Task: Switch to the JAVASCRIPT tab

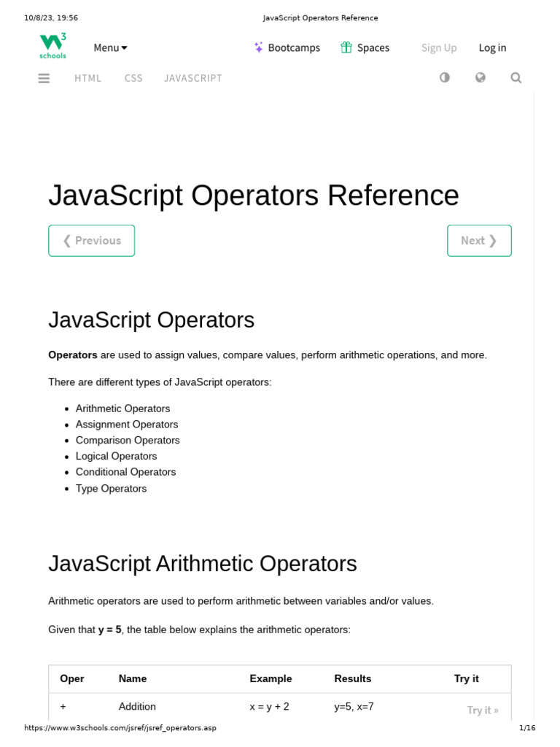Action: (193, 78)
